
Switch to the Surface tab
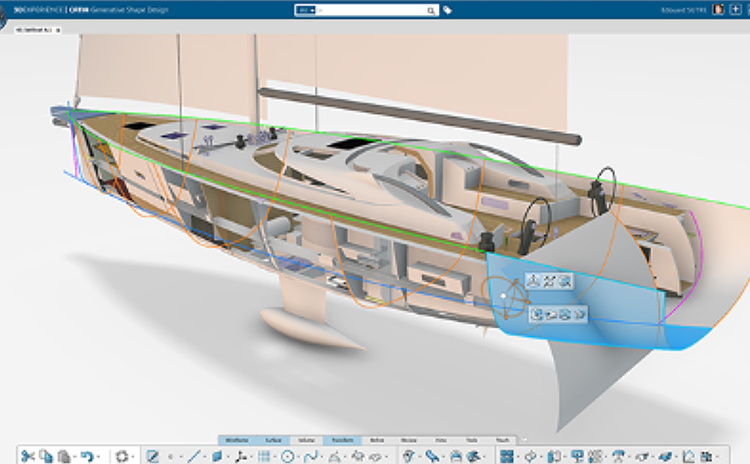274,439
